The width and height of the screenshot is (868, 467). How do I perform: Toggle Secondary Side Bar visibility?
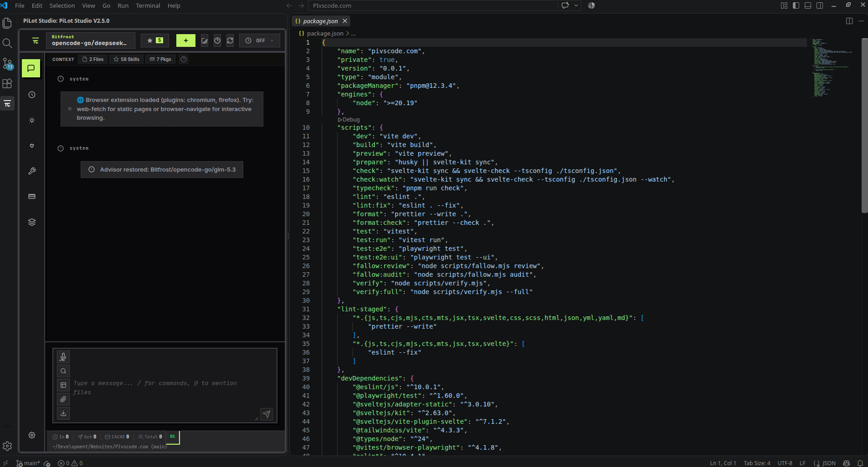click(x=820, y=5)
